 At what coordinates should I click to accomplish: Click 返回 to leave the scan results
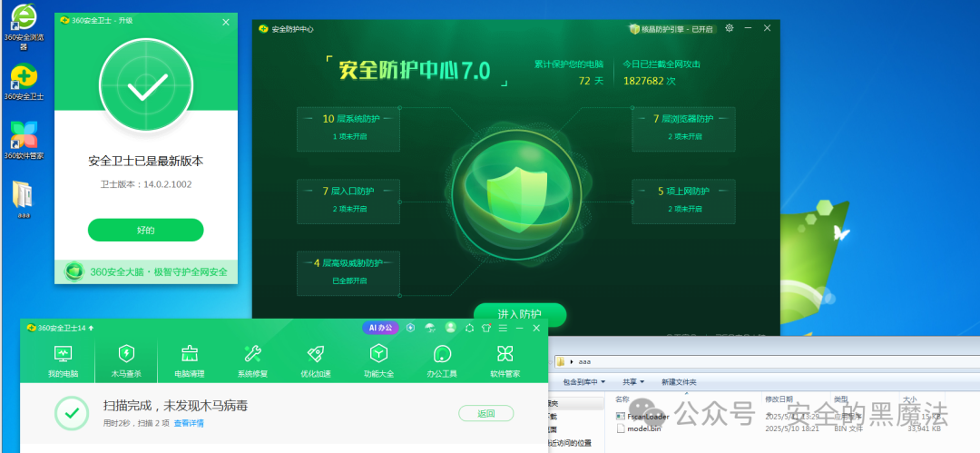pos(486,413)
